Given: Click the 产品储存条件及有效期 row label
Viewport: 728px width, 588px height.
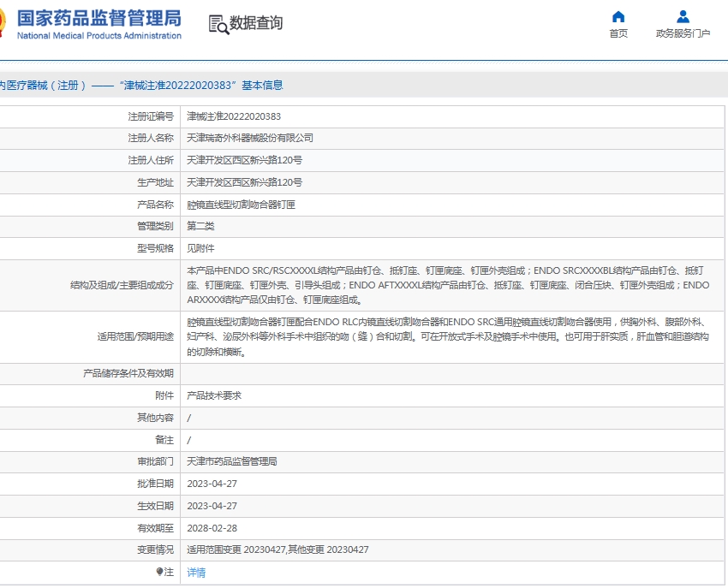Looking at the screenshot, I should coord(128,373).
